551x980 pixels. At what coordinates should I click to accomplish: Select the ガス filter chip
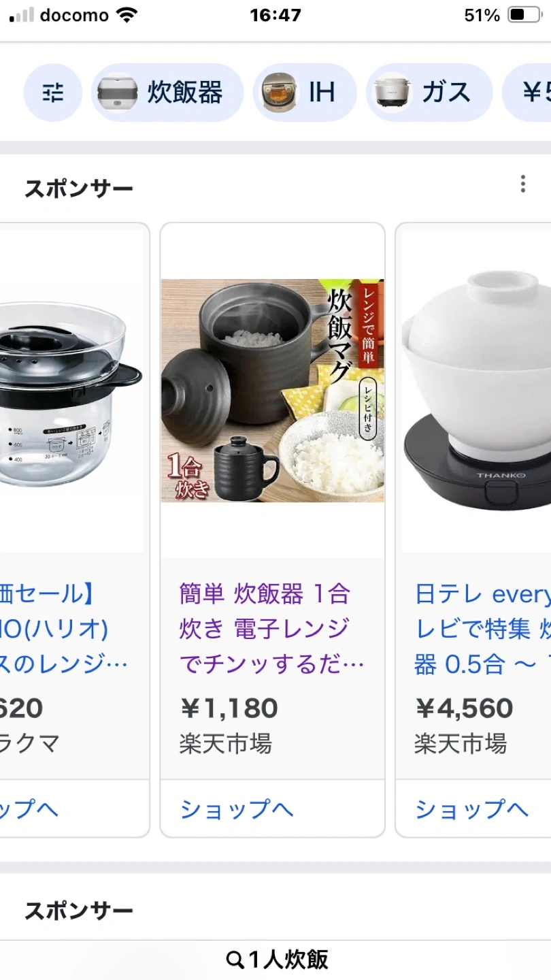pyautogui.click(x=429, y=93)
